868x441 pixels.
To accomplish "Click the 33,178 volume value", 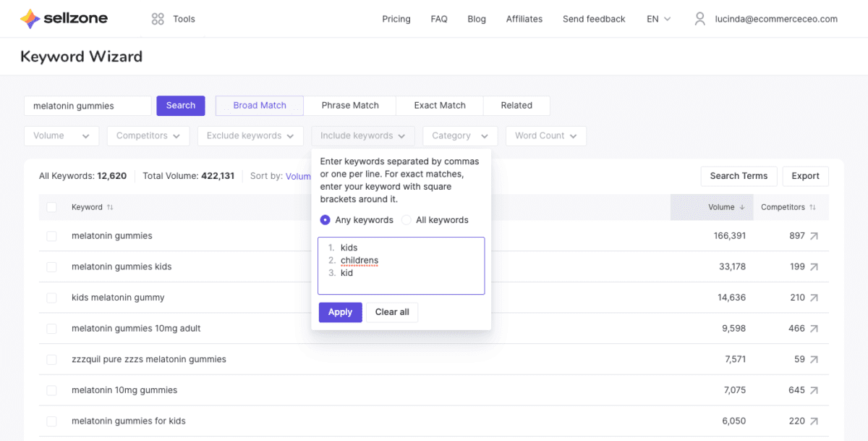I will click(731, 266).
